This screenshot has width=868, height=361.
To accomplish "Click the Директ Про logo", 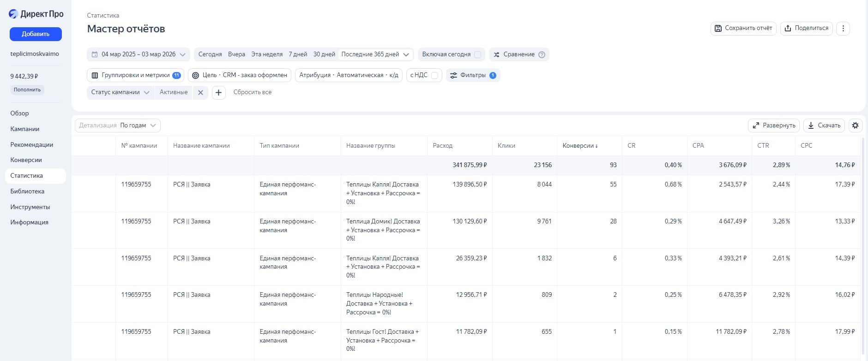I will 36,14.
